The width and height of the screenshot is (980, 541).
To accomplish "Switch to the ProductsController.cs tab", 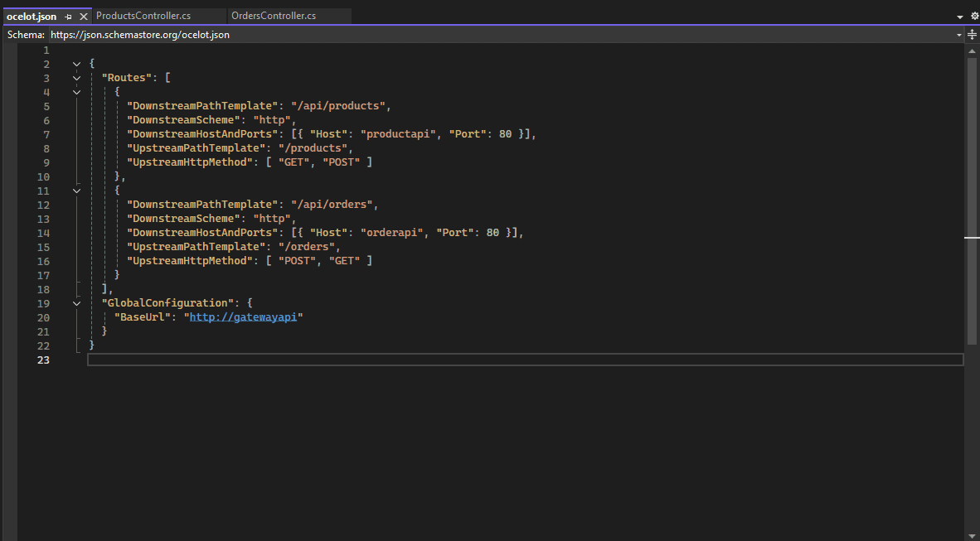I will pyautogui.click(x=143, y=17).
